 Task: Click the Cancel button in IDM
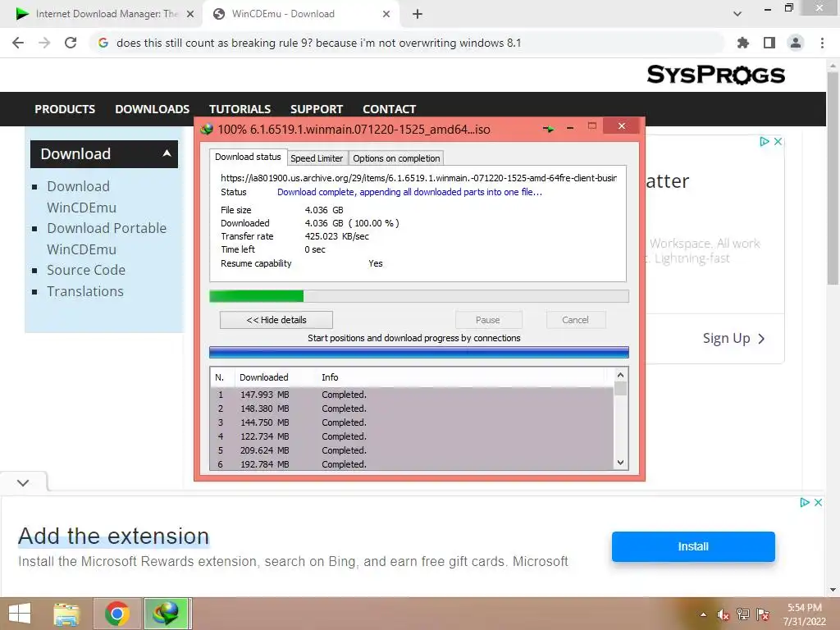click(x=575, y=320)
